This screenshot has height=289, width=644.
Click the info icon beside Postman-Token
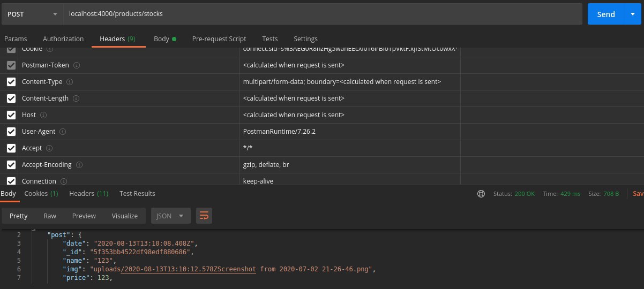[x=77, y=65]
